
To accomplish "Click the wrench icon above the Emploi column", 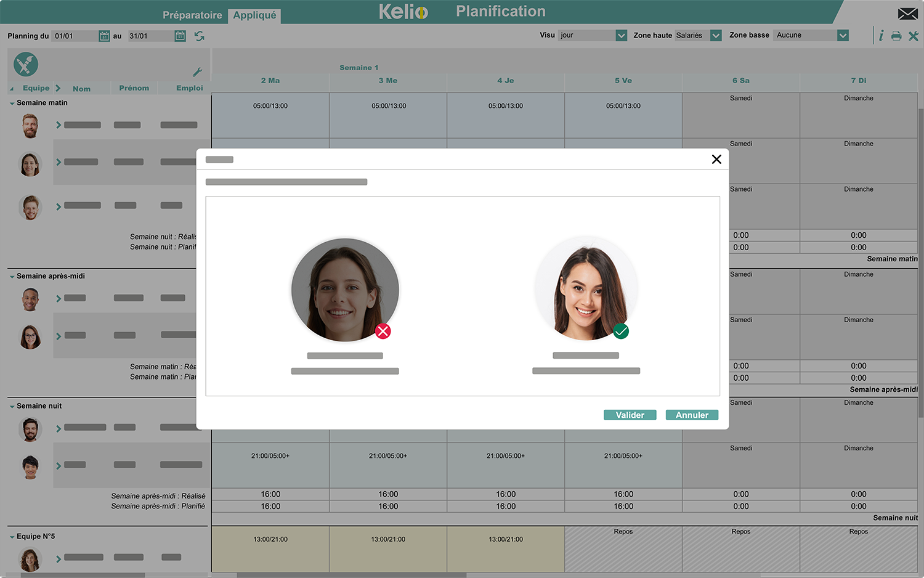I will (196, 71).
